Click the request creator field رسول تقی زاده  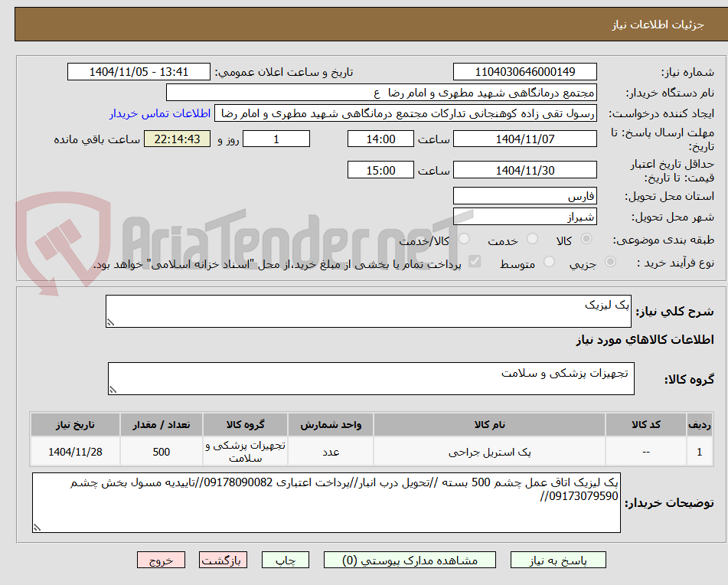click(x=406, y=114)
